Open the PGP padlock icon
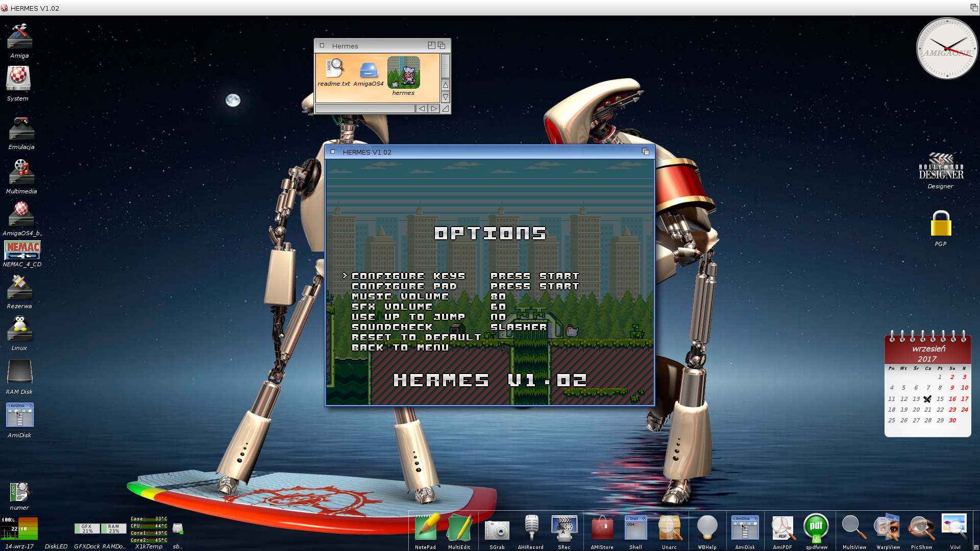This screenshot has height=551, width=980. click(x=941, y=223)
